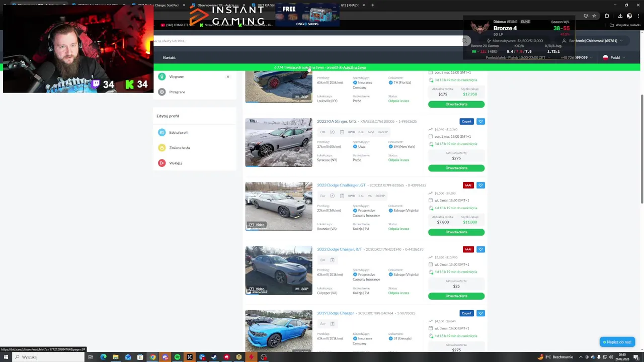Click Otwarta oferta on Dodge Challenger GT

[456, 232]
